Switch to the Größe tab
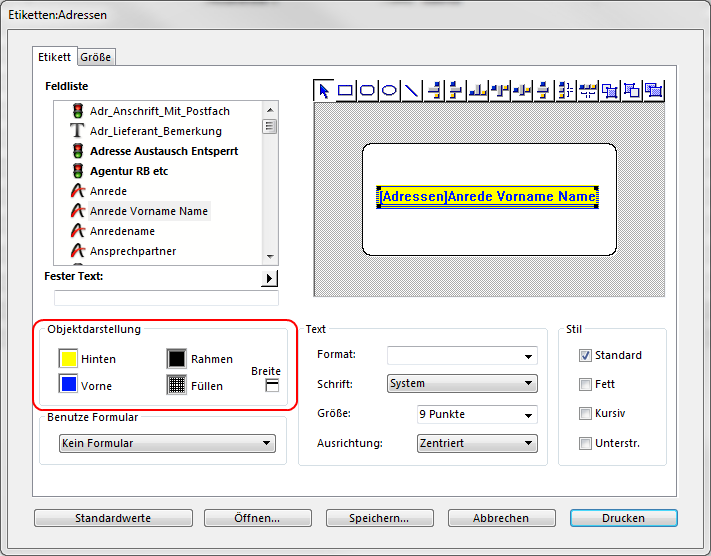Screen dimensions: 711x556 point(96,57)
